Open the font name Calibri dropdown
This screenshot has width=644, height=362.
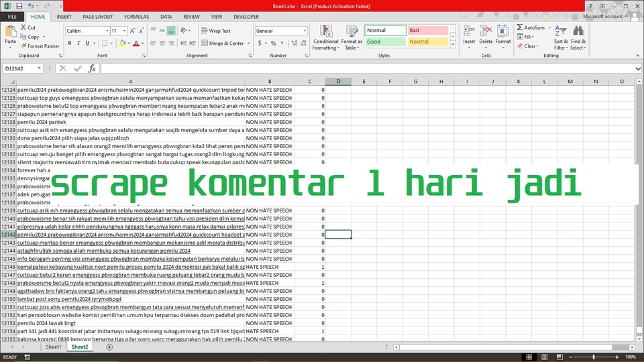click(x=107, y=31)
